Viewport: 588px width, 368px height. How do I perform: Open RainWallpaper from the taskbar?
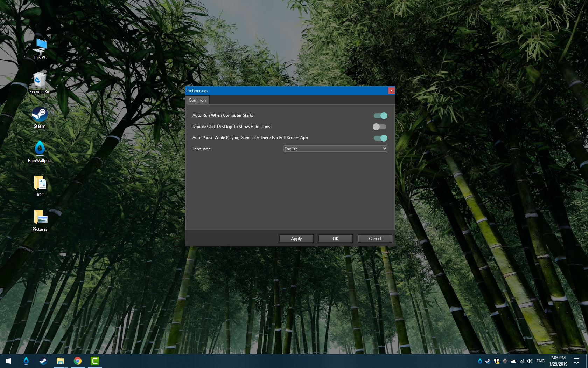(26, 361)
